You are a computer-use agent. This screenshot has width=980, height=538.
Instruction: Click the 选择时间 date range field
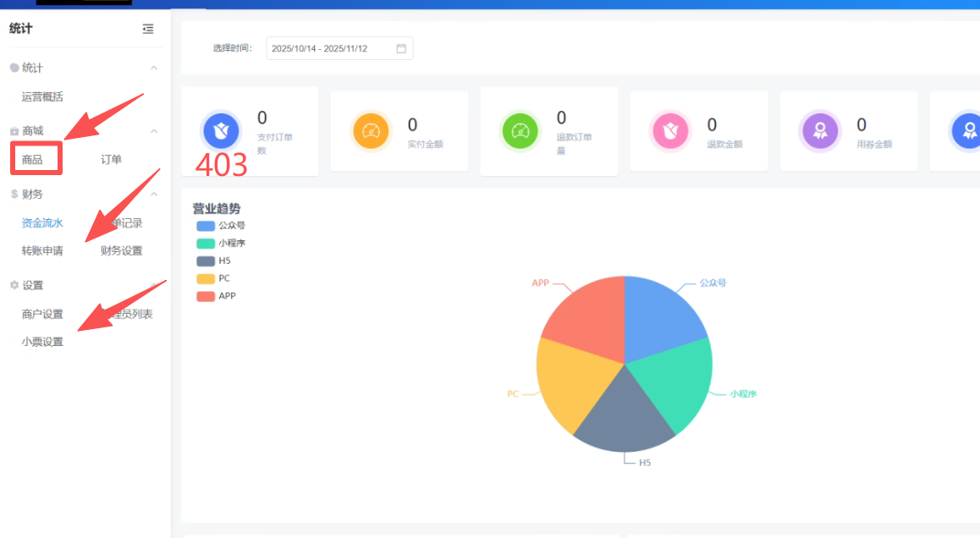(331, 48)
